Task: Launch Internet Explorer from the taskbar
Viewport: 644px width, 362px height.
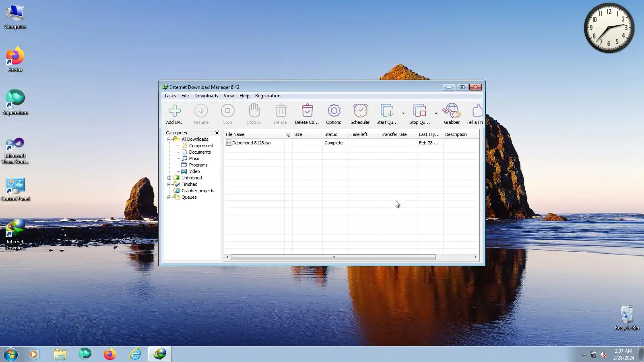Action: point(135,354)
